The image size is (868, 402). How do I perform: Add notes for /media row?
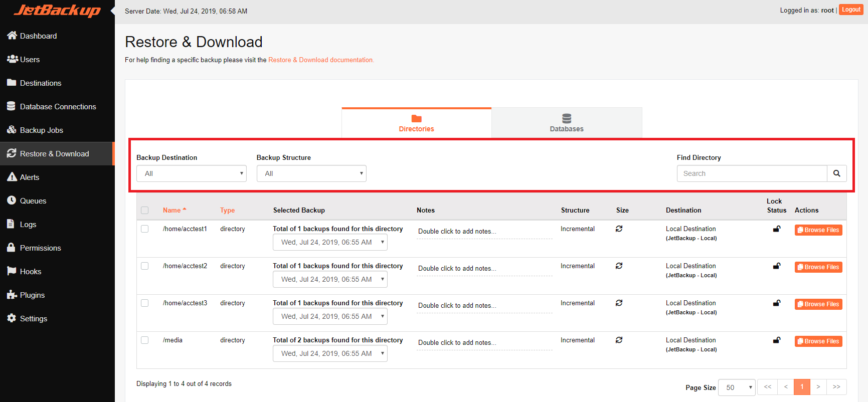484,343
